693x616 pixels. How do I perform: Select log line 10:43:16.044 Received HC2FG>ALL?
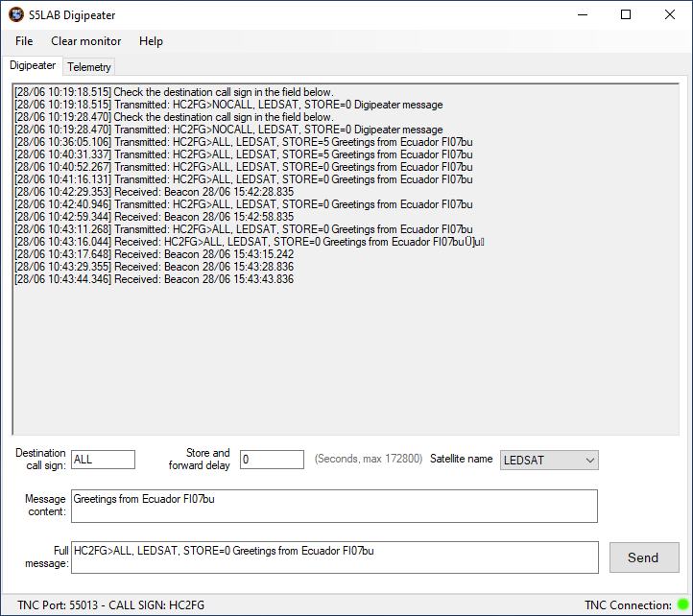pyautogui.click(x=250, y=241)
